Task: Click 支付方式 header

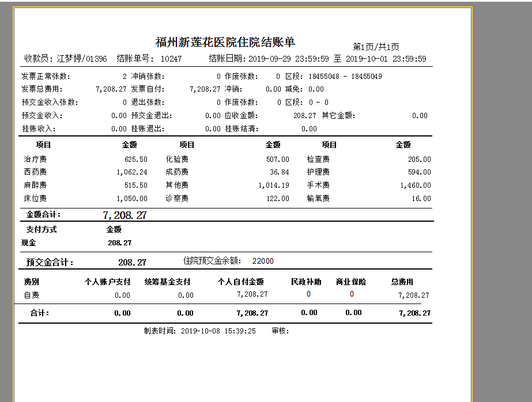Action: [41, 229]
